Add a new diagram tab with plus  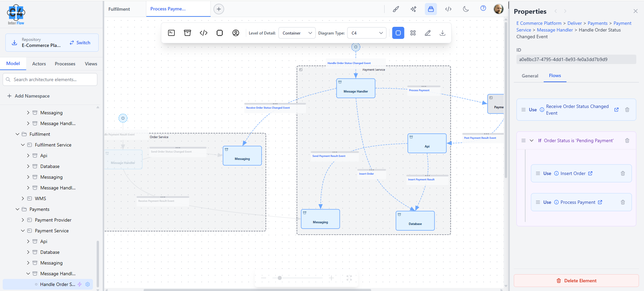tap(219, 9)
